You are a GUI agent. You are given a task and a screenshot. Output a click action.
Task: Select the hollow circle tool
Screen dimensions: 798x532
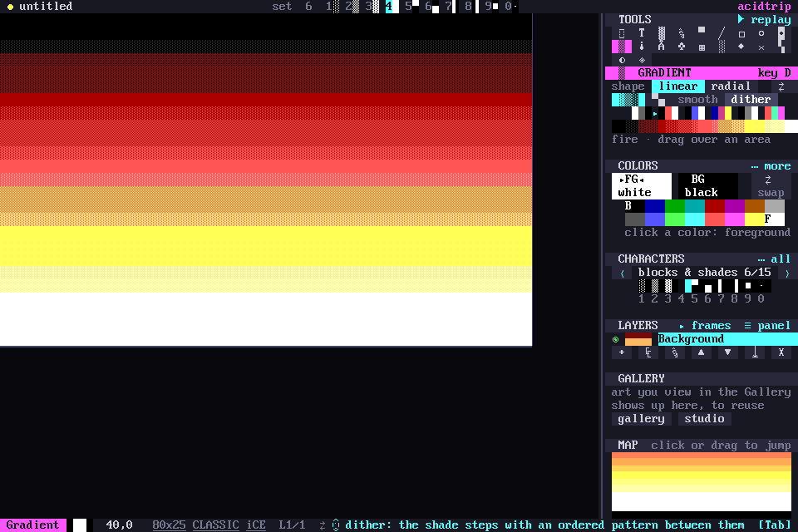point(761,33)
